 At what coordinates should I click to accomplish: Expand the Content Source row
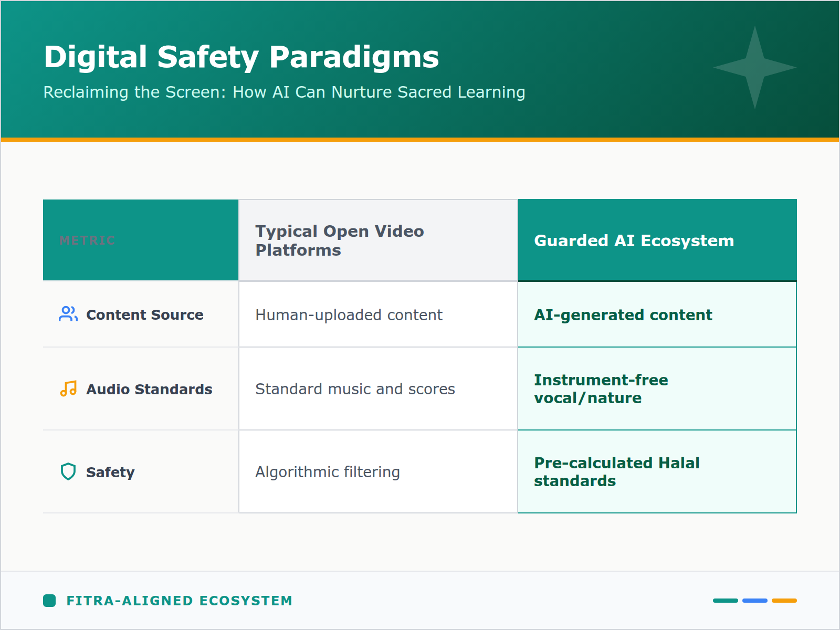(x=145, y=315)
